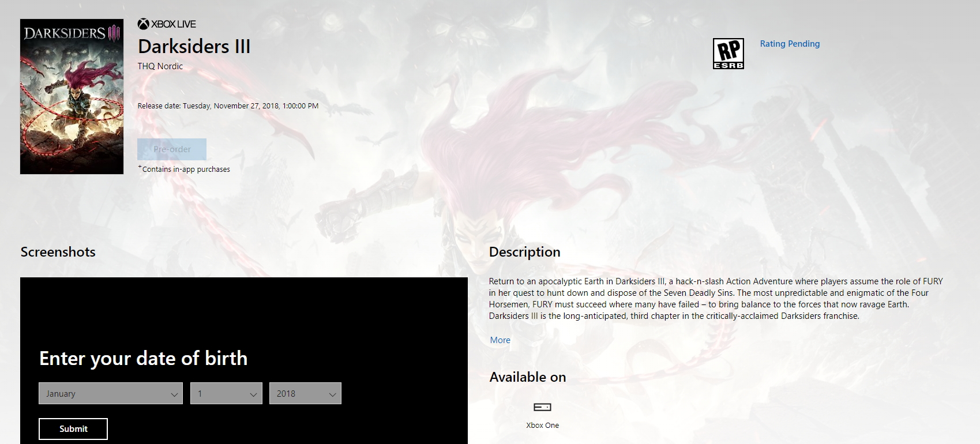This screenshot has width=980, height=444.
Task: Open the Rating Pending link
Action: click(790, 44)
